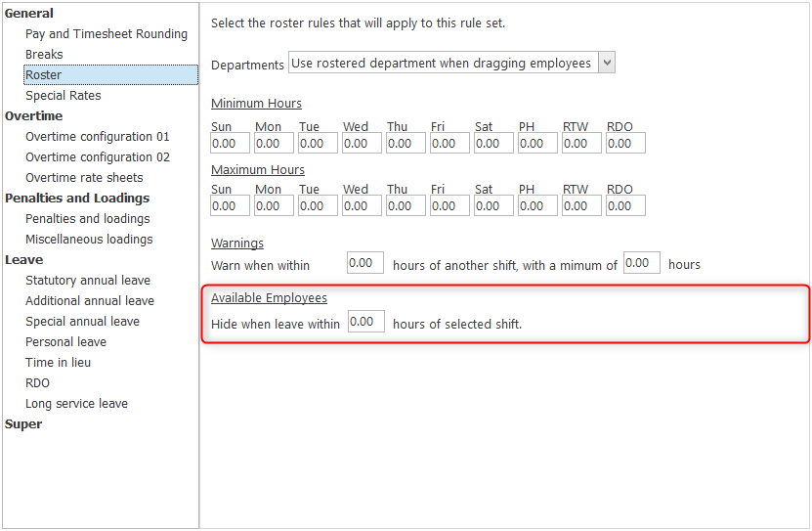Open the Breaks settings page
The width and height of the screenshot is (812, 531).
(x=44, y=55)
